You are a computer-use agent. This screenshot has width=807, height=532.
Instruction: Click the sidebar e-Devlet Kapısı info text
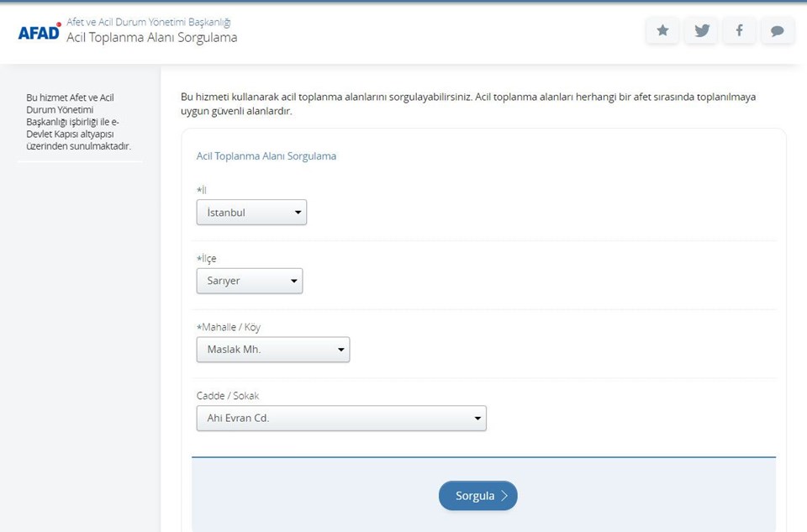click(79, 122)
